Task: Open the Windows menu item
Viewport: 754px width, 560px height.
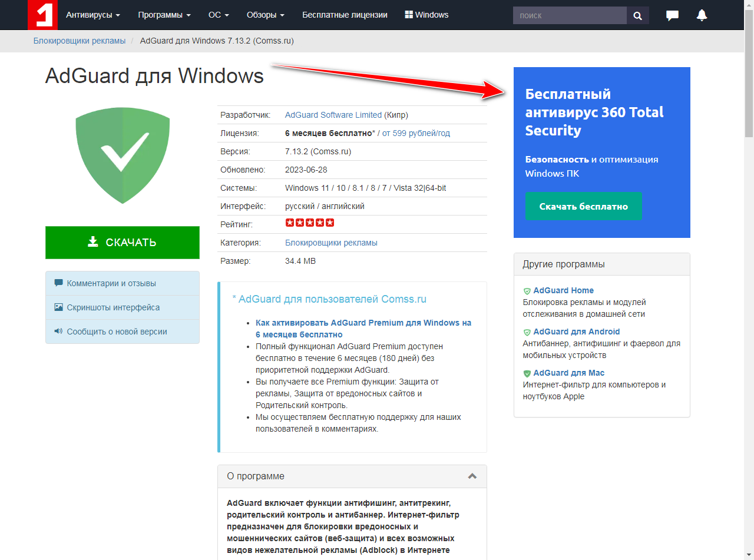Action: [426, 15]
